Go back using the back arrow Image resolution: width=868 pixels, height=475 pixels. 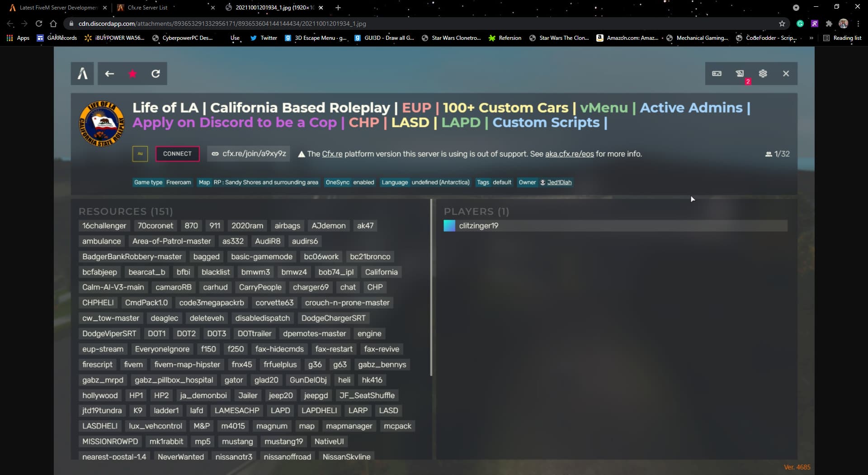coord(109,73)
